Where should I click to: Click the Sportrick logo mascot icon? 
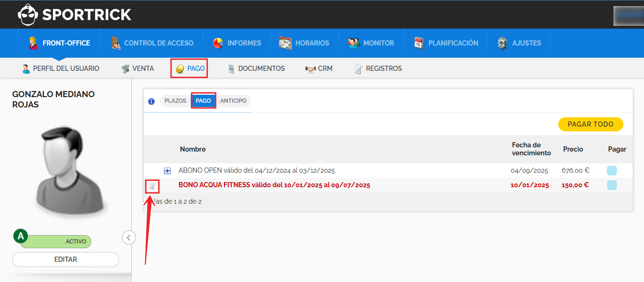28,15
